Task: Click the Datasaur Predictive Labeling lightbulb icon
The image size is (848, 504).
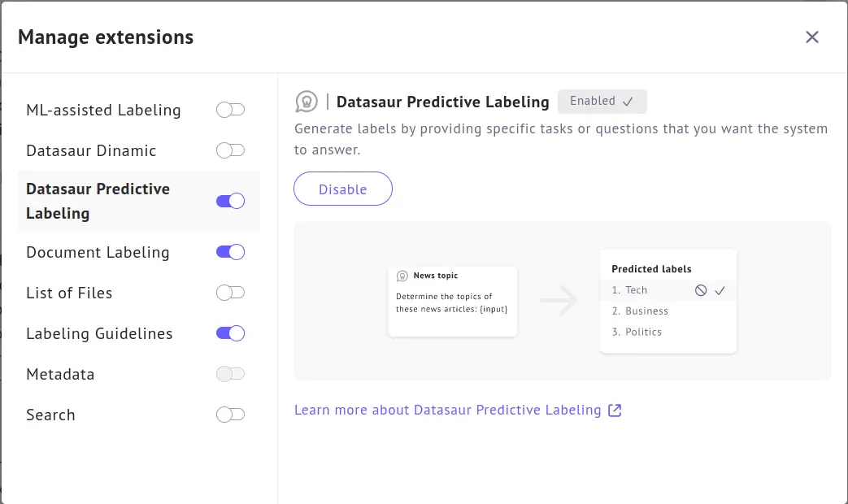Action: tap(306, 102)
